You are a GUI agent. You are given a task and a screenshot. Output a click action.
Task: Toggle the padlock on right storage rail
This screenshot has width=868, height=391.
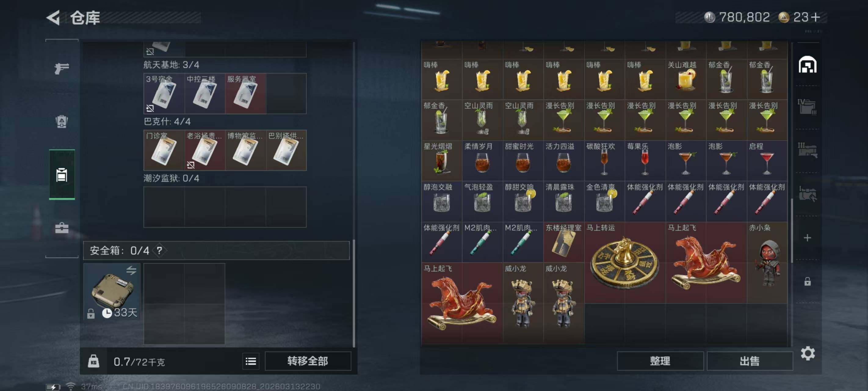pyautogui.click(x=807, y=281)
